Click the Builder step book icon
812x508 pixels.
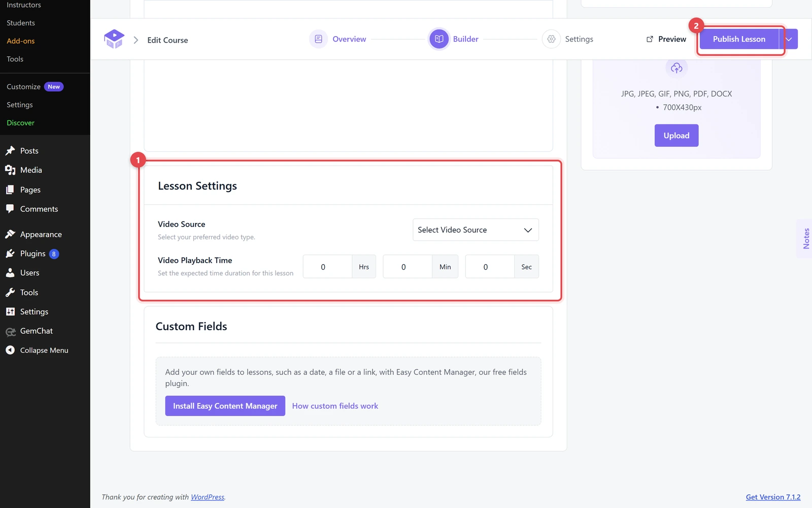click(439, 39)
